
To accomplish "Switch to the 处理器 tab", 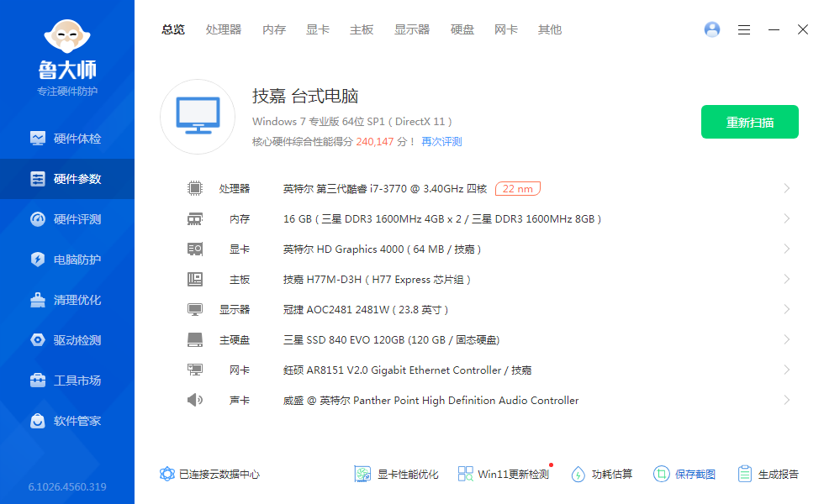I will click(224, 29).
